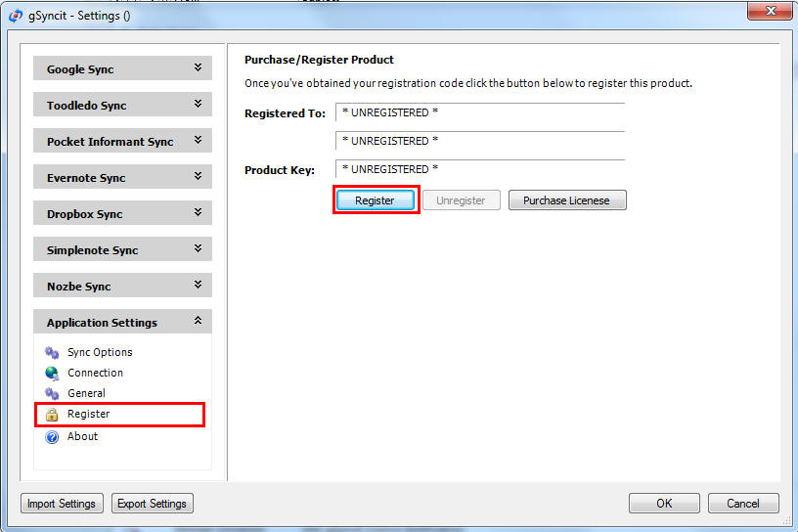798x532 pixels.
Task: Open the Nozbe Sync section header
Action: 122,286
